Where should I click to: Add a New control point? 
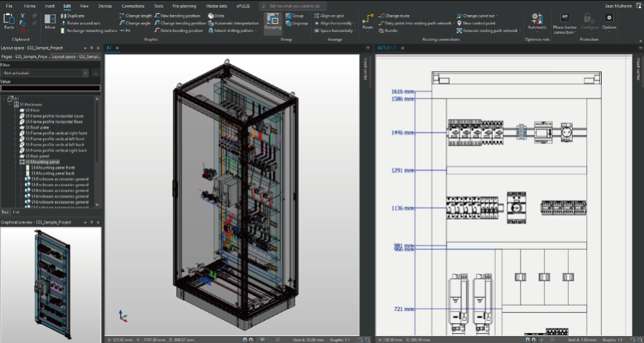[476, 23]
